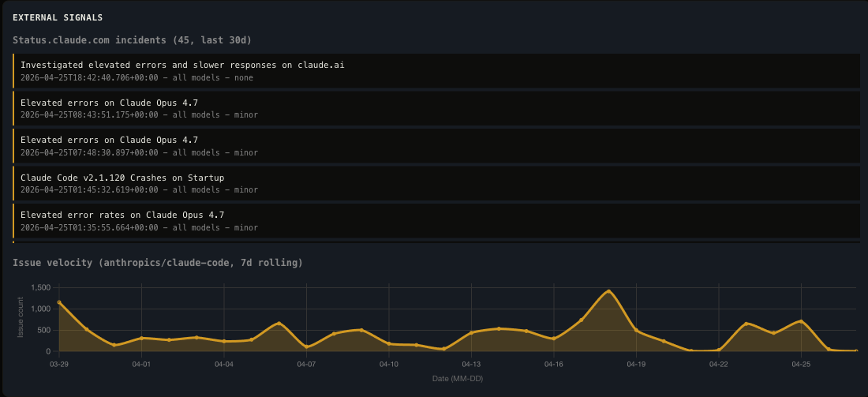
Task: Click the 1,000 y-axis label
Action: click(x=41, y=309)
